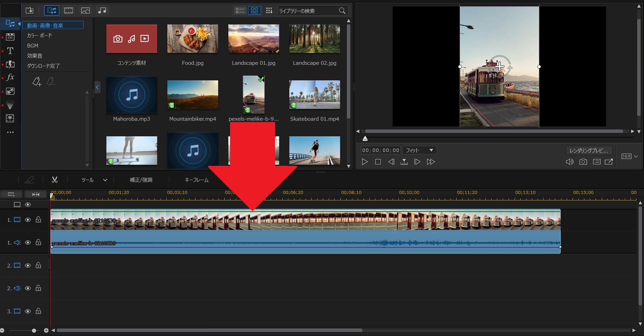The image size is (644, 336).
Task: Click the import media icon
Action: pos(29,11)
